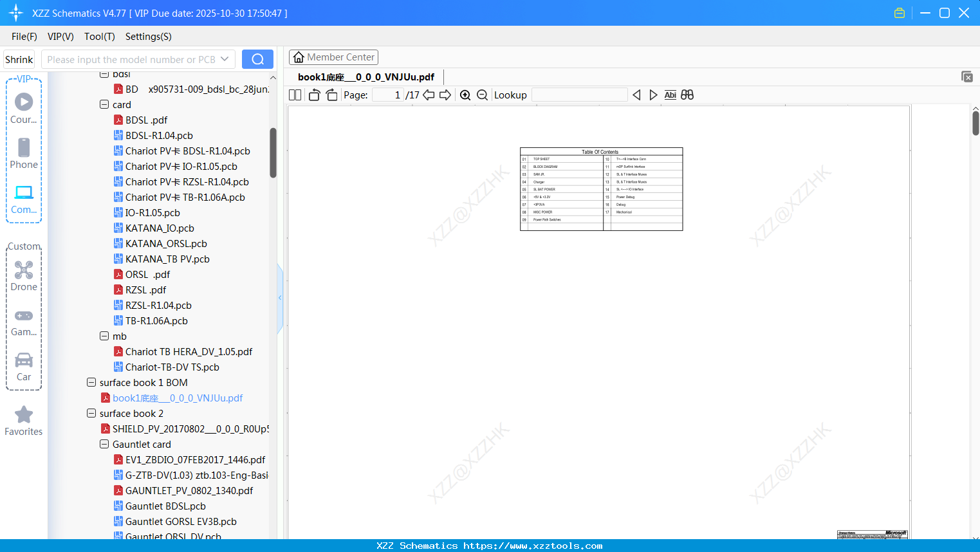Close all tabs icon at right
Screen dimensions: 980x552
pos(966,77)
